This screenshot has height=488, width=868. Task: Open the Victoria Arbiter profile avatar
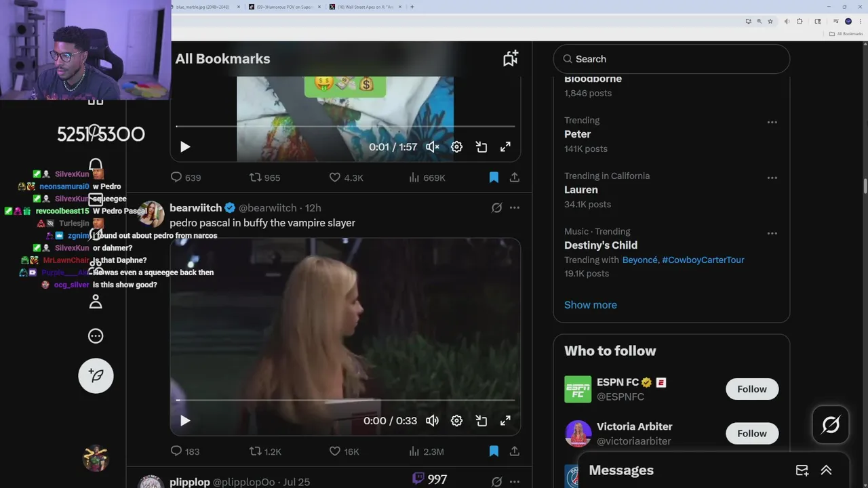[x=578, y=434]
